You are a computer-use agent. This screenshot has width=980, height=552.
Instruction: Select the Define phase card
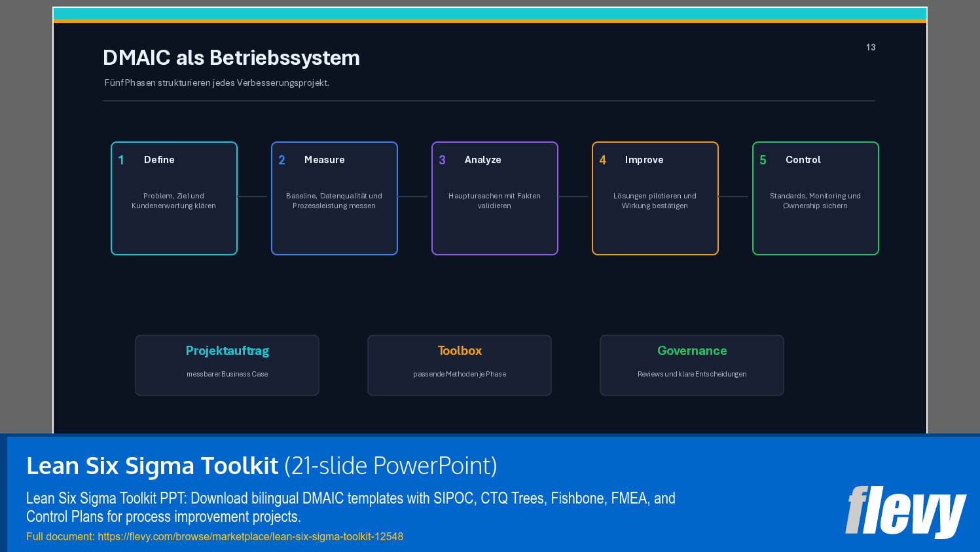pos(174,198)
